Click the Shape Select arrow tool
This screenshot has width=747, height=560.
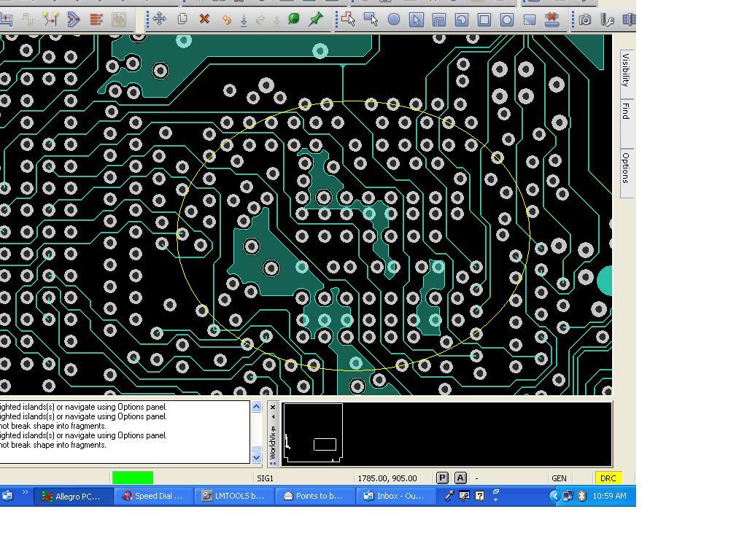[416, 20]
